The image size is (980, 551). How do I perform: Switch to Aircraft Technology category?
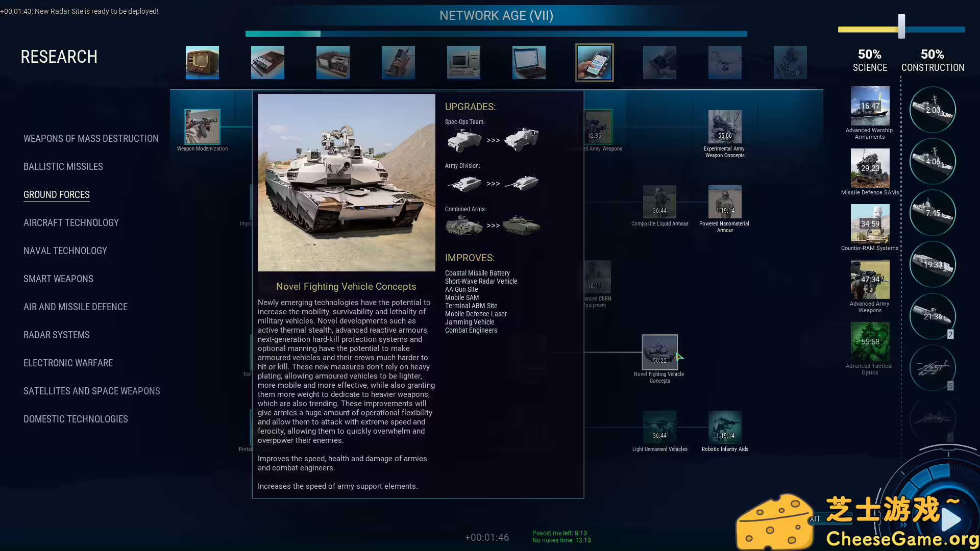(x=71, y=223)
